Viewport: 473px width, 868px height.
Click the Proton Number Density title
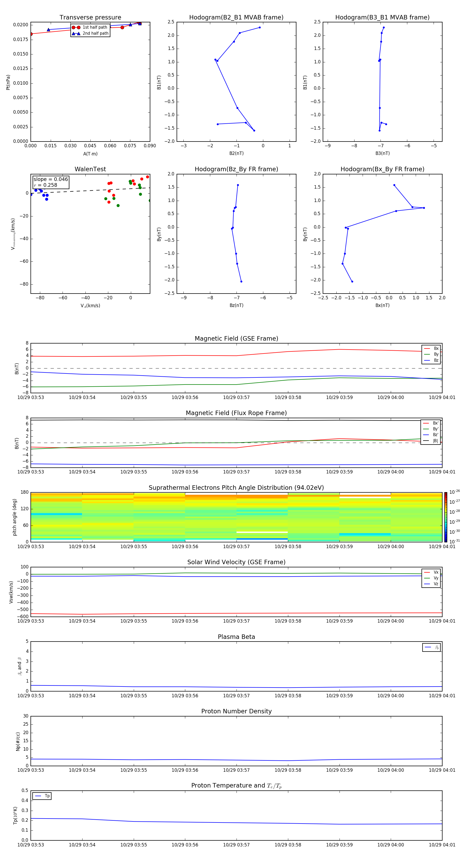pyautogui.click(x=236, y=711)
